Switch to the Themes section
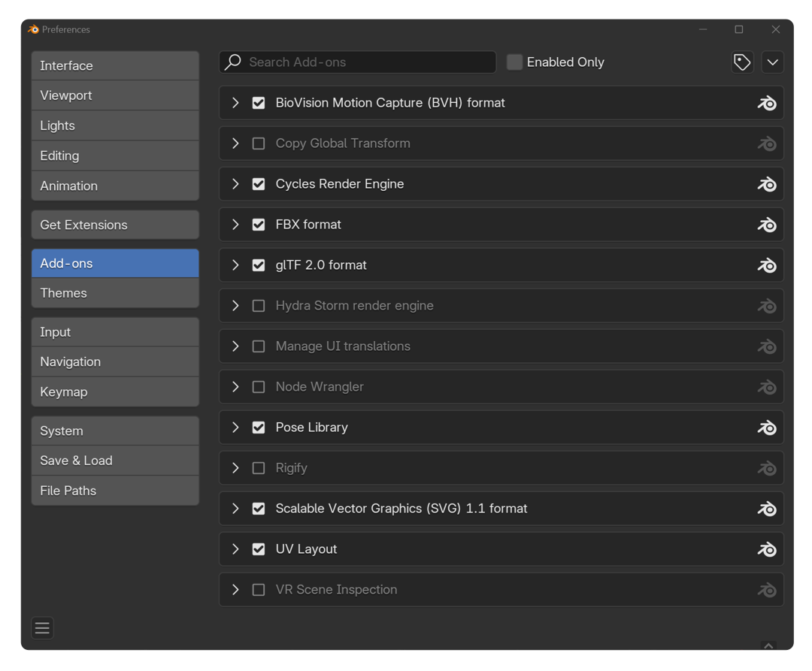812x671 pixels. (115, 293)
